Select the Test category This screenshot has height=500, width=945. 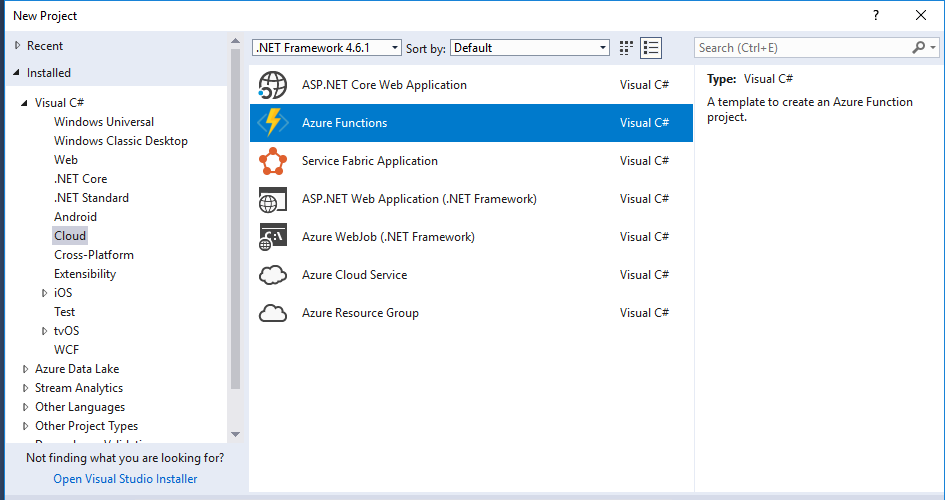pyautogui.click(x=64, y=311)
